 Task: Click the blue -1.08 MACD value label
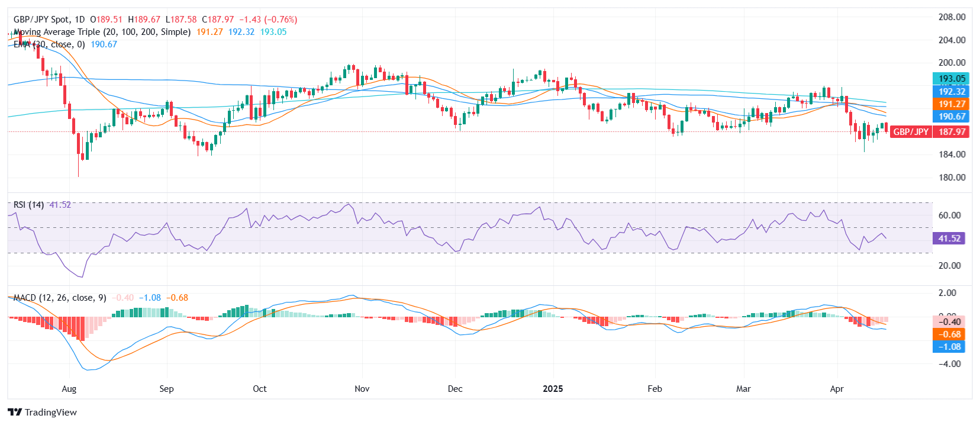[949, 347]
